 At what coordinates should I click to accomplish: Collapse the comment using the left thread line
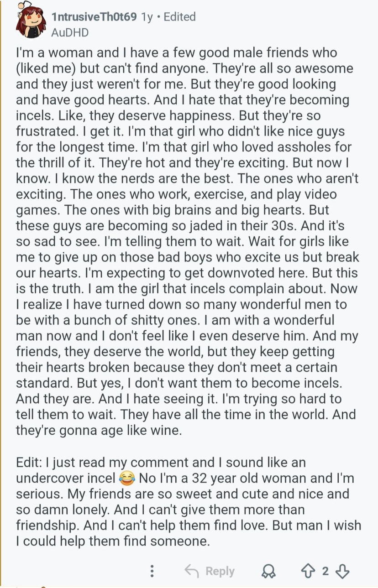coord(1,294)
